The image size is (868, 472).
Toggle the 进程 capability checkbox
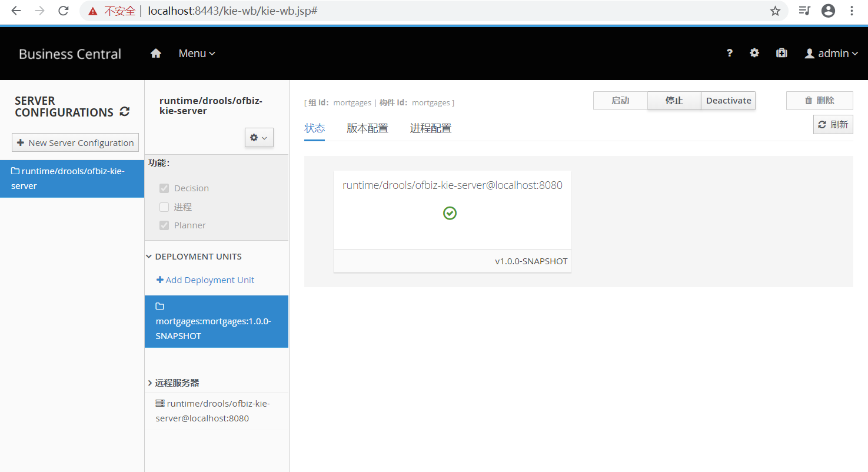click(164, 207)
